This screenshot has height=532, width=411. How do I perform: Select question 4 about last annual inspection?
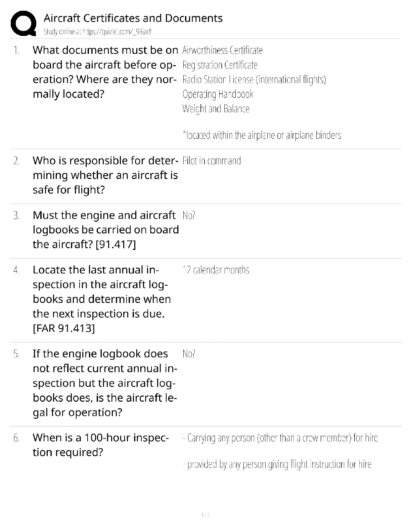point(102,299)
